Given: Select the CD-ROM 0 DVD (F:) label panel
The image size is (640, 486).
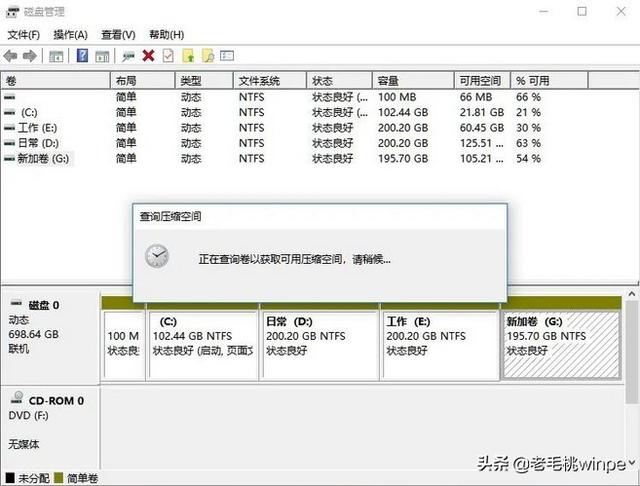Looking at the screenshot, I should click(x=50, y=426).
